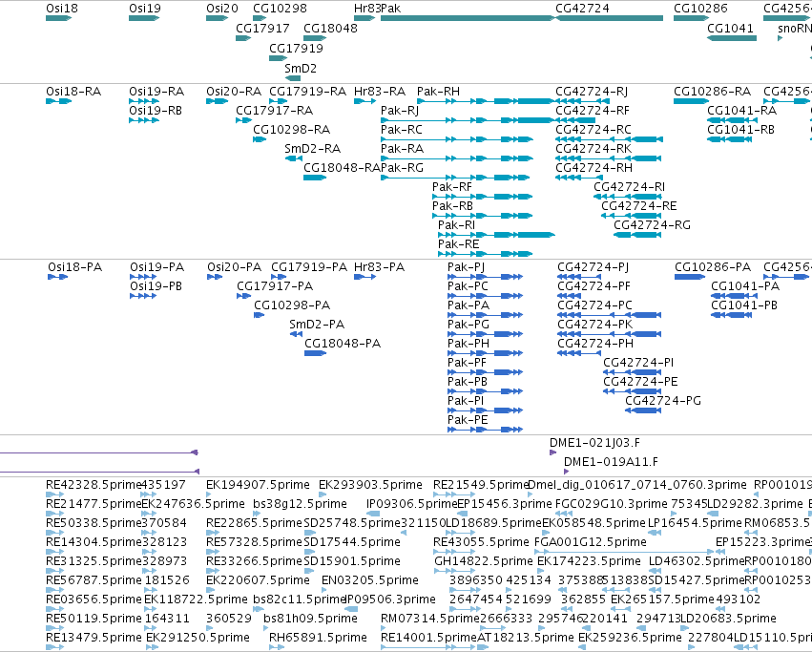Select EST EK174223.5prime
The image size is (812, 652).
tap(589, 561)
